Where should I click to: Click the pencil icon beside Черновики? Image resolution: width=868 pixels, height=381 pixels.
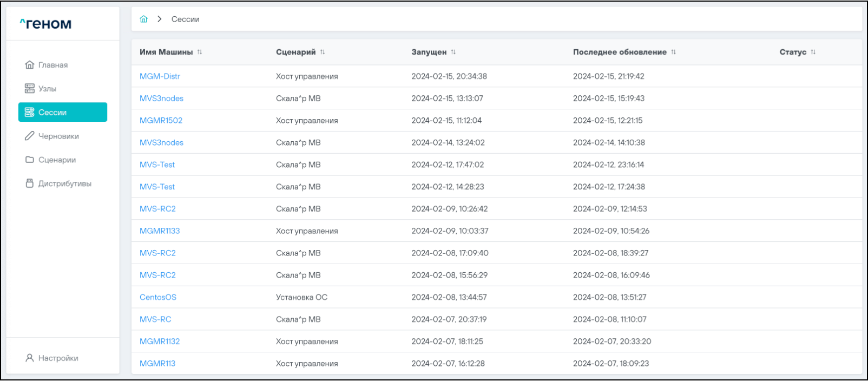point(30,136)
